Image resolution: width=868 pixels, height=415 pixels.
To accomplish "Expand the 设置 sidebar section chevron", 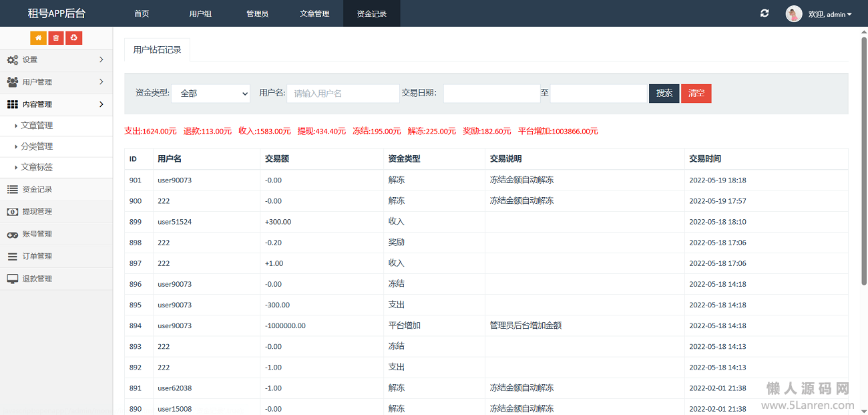I will click(x=101, y=59).
